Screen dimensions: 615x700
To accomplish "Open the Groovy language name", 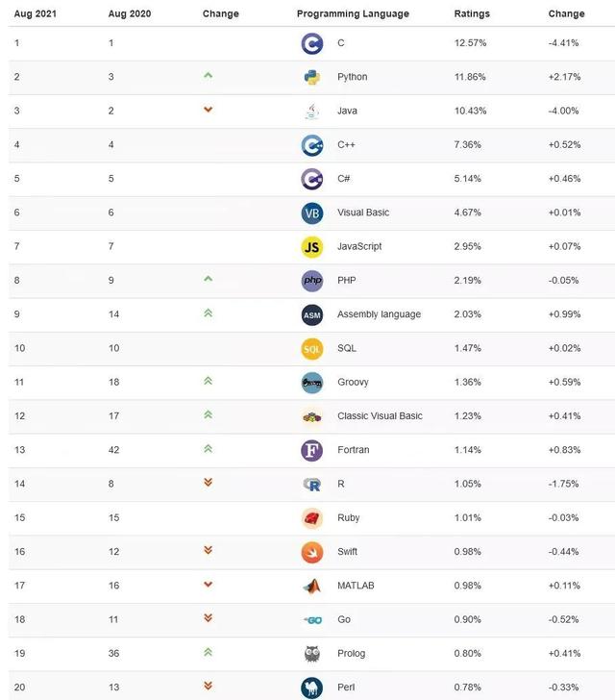I will (353, 382).
